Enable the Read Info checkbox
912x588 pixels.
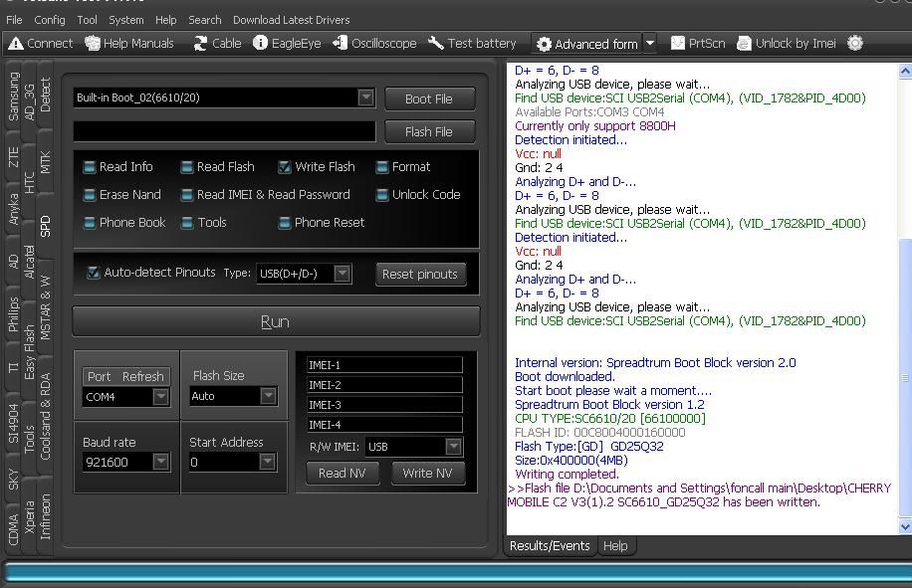click(90, 167)
